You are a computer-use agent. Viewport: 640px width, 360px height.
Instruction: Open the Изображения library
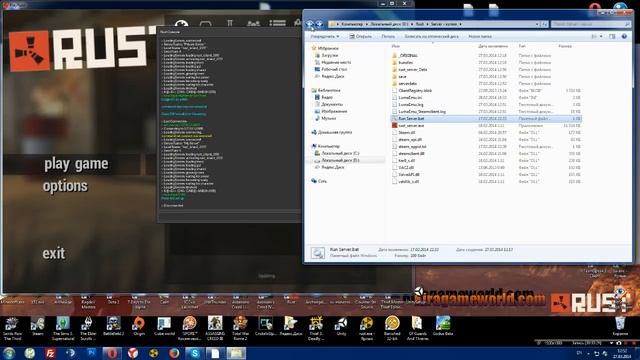click(334, 111)
